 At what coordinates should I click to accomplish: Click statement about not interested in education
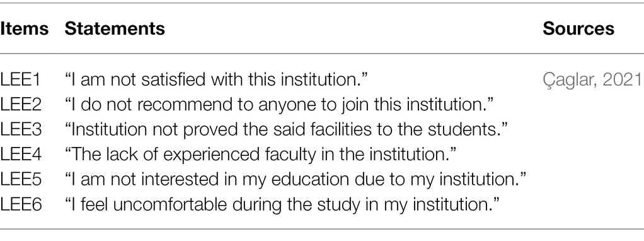296,180
